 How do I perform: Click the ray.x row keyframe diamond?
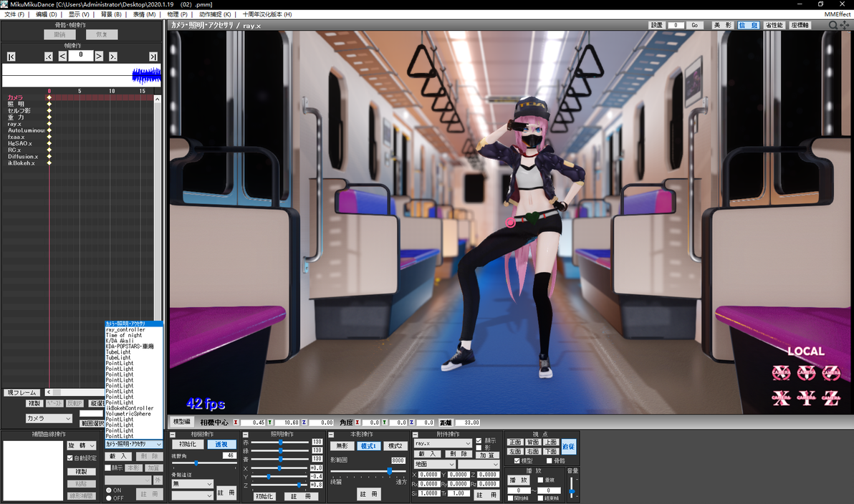click(49, 124)
